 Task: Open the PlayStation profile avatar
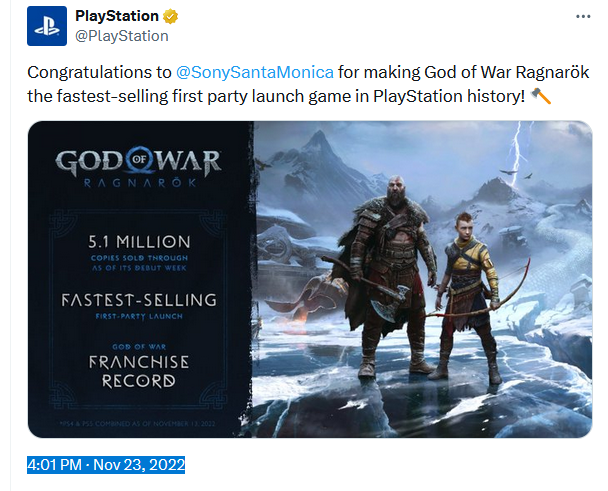click(46, 27)
